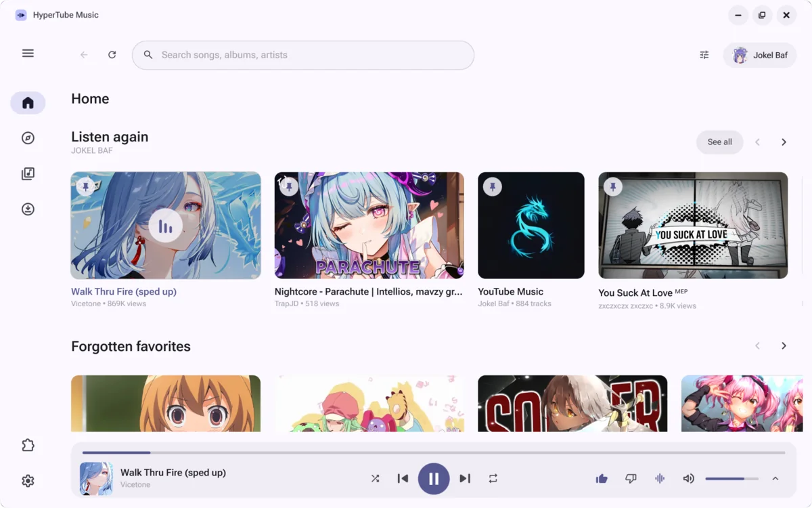
Task: Open the YouTube Music dragon thumbnail
Action: (531, 226)
